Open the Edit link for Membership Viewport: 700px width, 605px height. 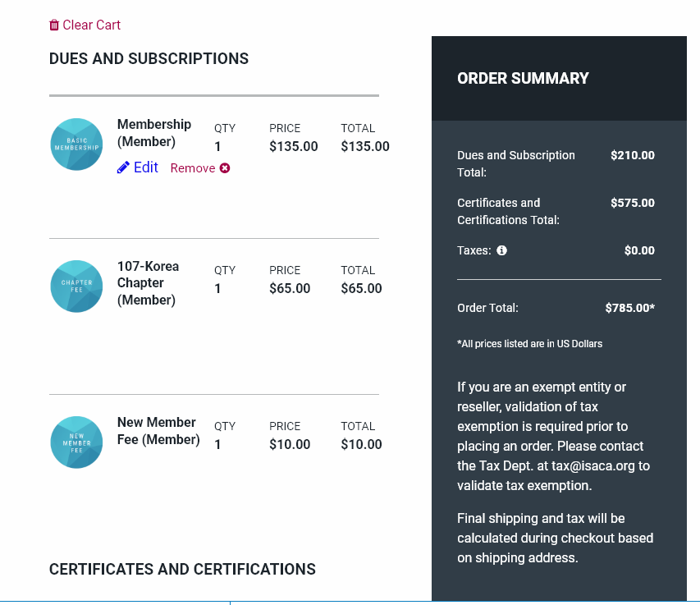[x=145, y=167]
